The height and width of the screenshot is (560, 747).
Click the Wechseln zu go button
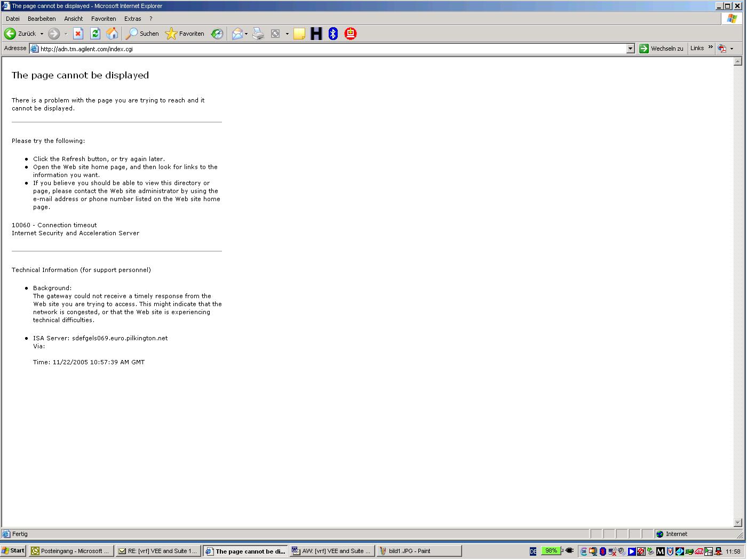click(661, 49)
